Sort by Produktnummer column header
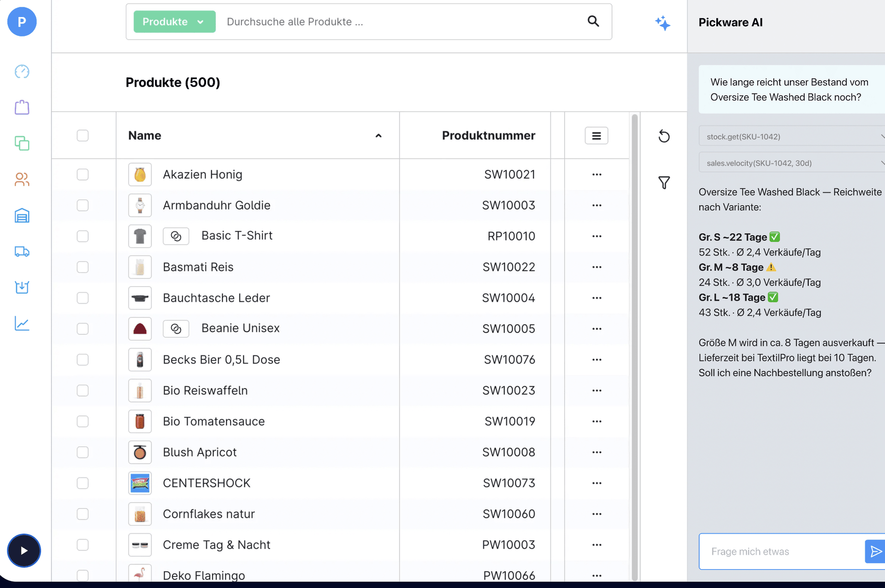Image resolution: width=885 pixels, height=588 pixels. click(489, 135)
